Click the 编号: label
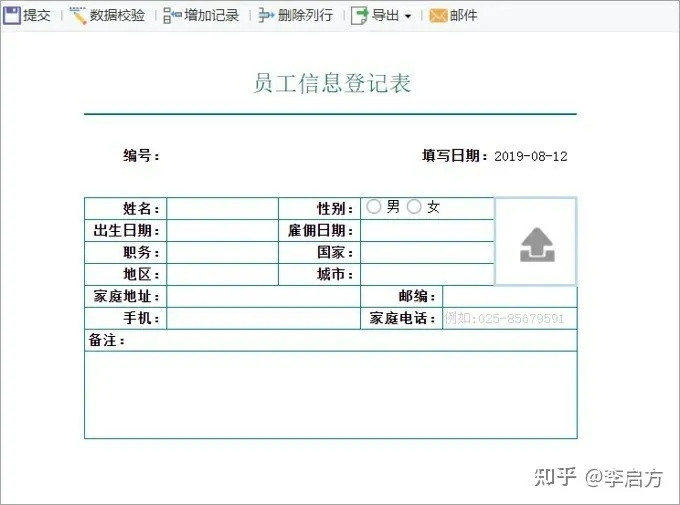 coord(141,155)
